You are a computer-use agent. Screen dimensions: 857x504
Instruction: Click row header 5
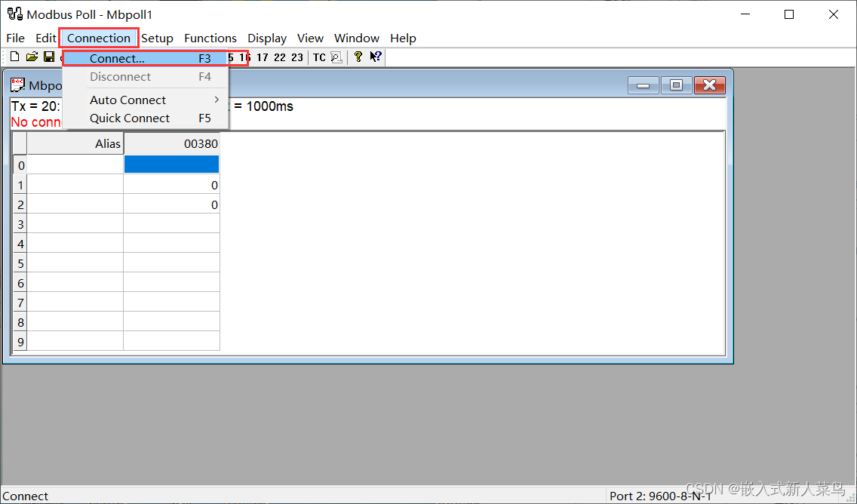pyautogui.click(x=20, y=263)
